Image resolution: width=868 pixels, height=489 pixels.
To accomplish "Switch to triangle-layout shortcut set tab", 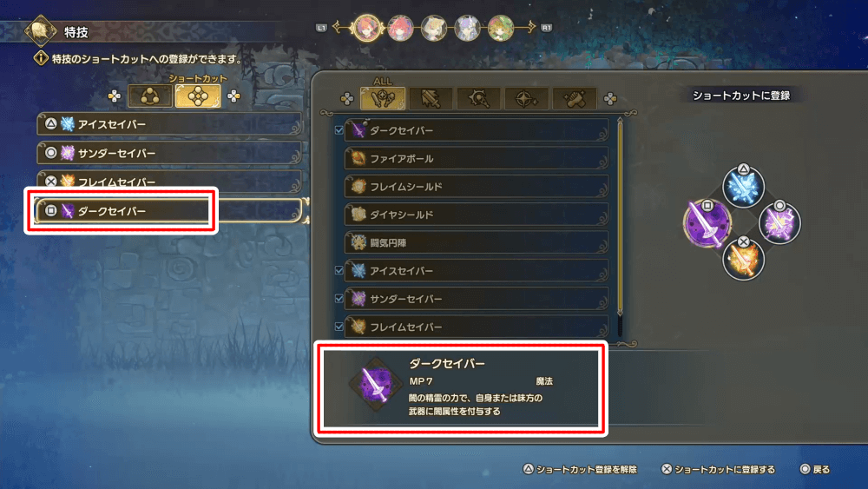I will point(149,96).
